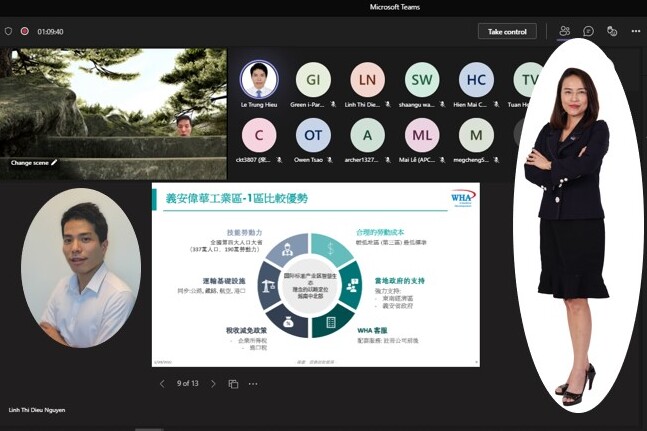
Task: Open more actions ellipsis in toolbar
Action: 636,31
